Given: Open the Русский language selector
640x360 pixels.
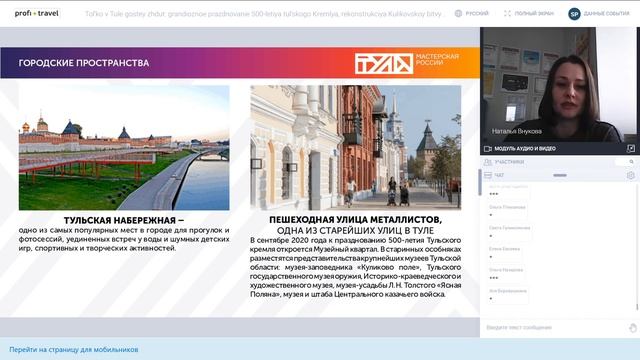Looking at the screenshot, I should pyautogui.click(x=477, y=13).
